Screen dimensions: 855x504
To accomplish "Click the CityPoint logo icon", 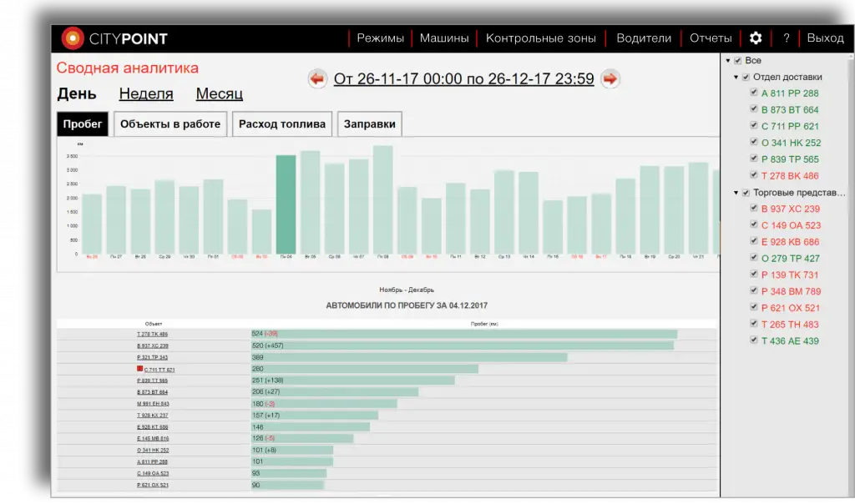I will coord(73,38).
